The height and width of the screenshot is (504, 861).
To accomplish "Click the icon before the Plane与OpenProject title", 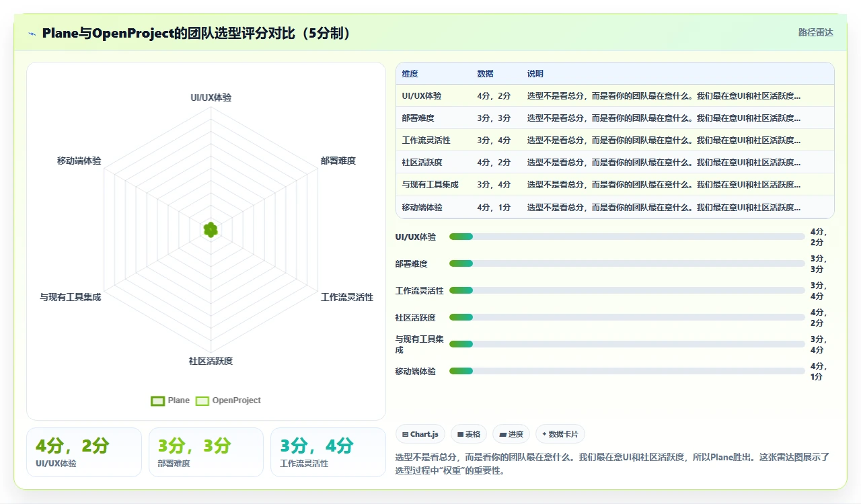I will [x=32, y=34].
